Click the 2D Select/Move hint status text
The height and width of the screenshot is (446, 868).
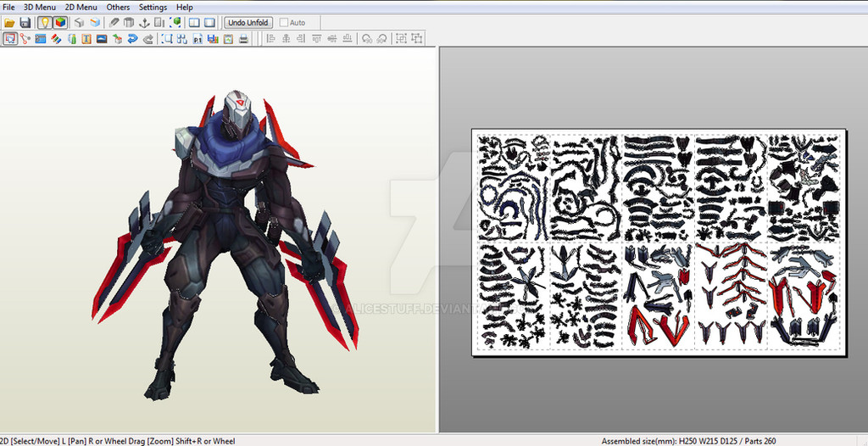[117, 441]
